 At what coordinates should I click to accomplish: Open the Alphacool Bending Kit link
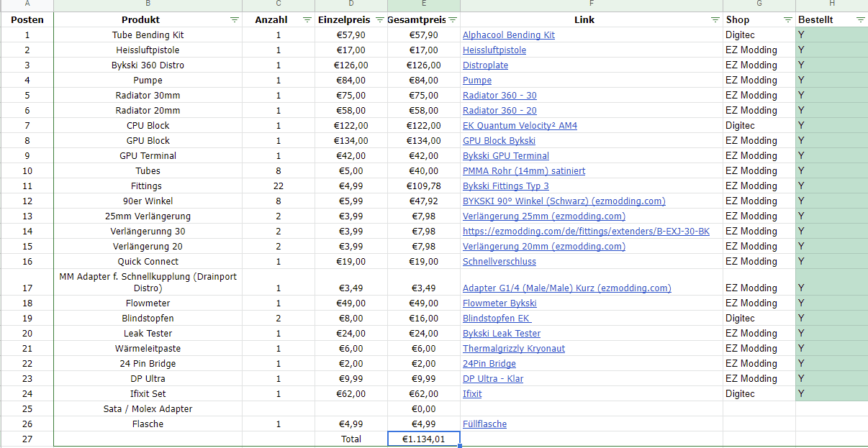click(x=508, y=35)
